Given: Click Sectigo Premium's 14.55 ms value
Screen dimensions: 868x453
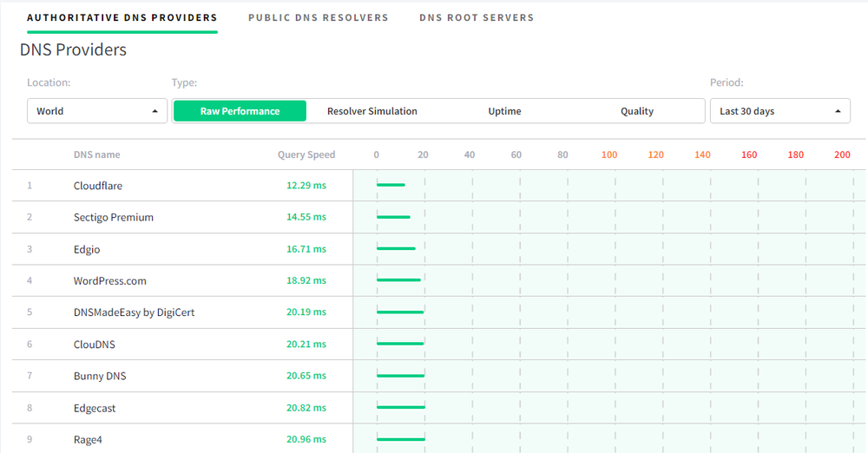Looking at the screenshot, I should pyautogui.click(x=306, y=217).
